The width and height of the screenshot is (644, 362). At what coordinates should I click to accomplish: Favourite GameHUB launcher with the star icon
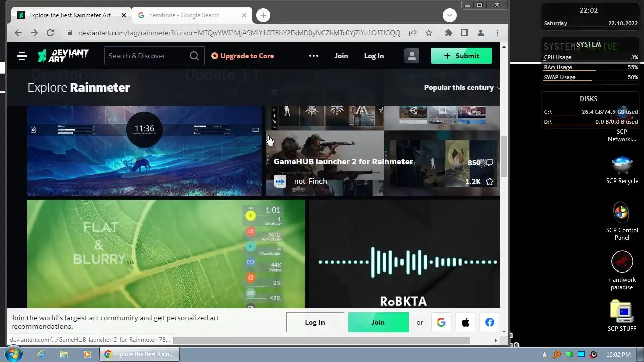489,182
